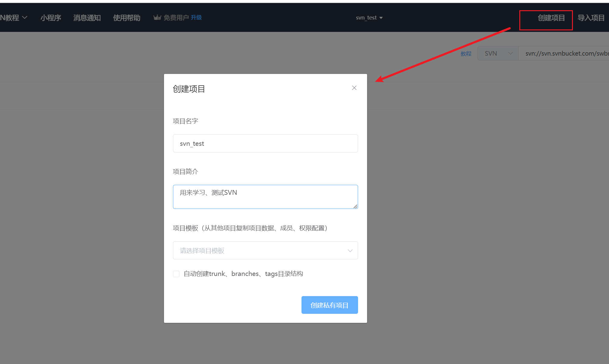Click the caret next to svn_test header
This screenshot has height=364, width=609.
[381, 18]
